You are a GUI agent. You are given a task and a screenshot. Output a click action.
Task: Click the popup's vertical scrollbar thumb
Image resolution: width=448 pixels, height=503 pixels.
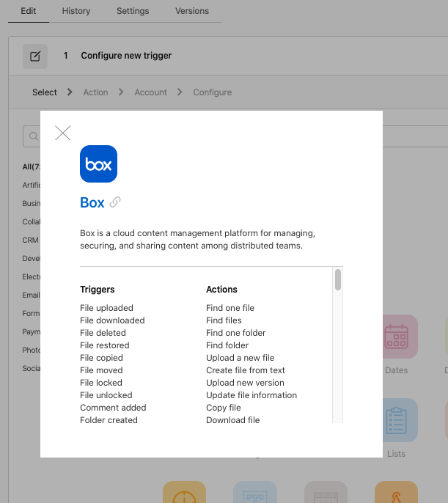[338, 280]
